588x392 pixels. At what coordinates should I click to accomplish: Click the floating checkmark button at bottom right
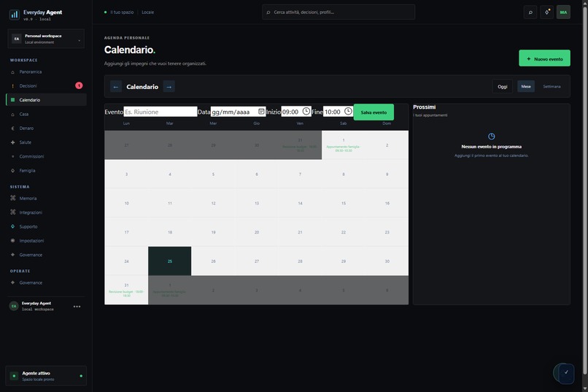click(x=566, y=373)
